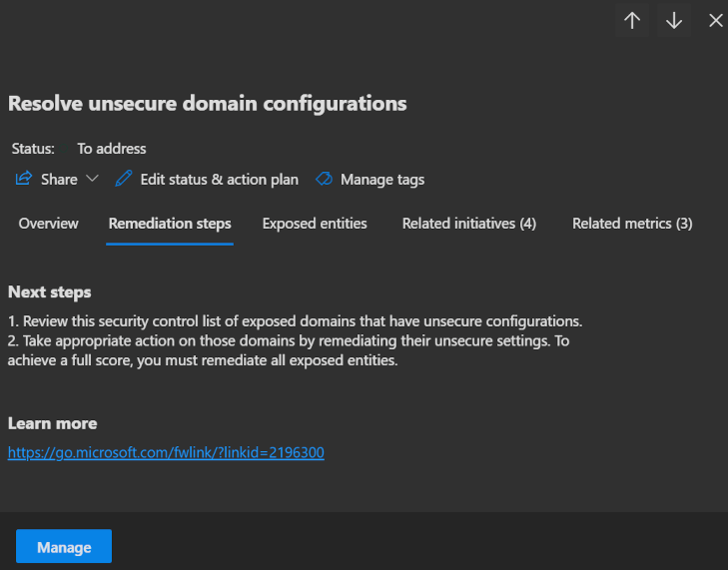Viewport: 728px width, 570px height.
Task: Click the Share label text
Action: pyautogui.click(x=59, y=180)
